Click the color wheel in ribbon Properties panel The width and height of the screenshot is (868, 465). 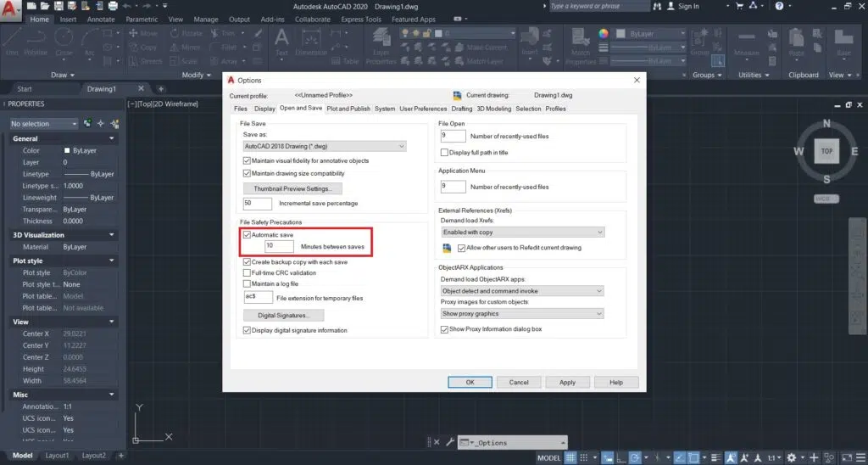[604, 34]
